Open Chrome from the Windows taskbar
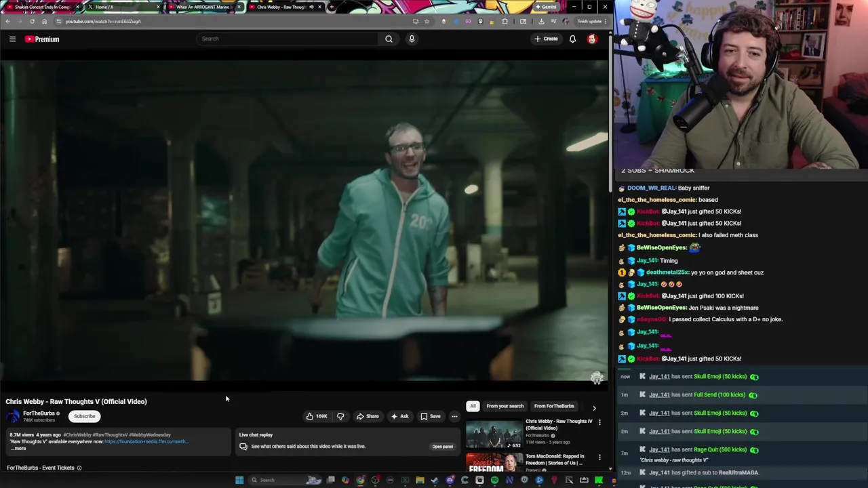 (360, 480)
